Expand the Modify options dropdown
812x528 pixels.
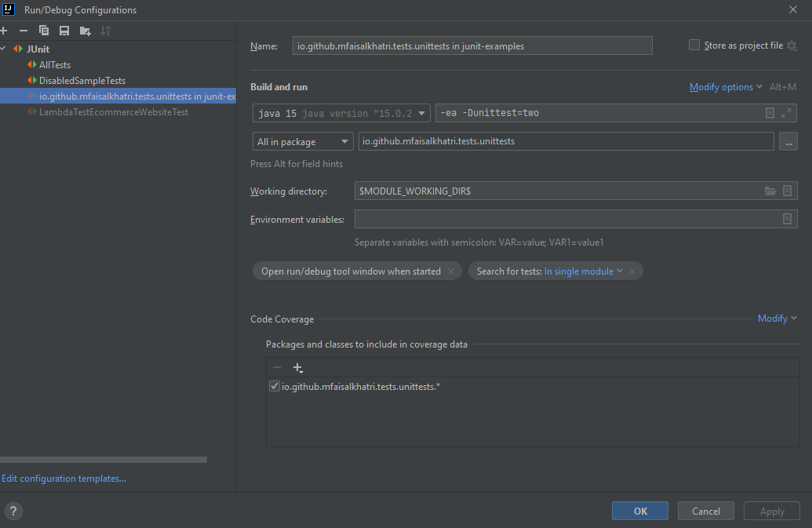[725, 87]
